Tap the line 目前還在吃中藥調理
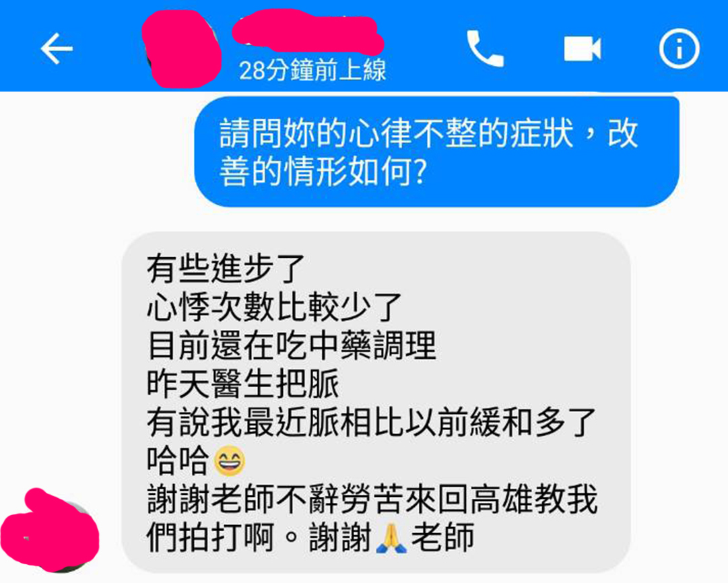The image size is (728, 583). click(292, 345)
